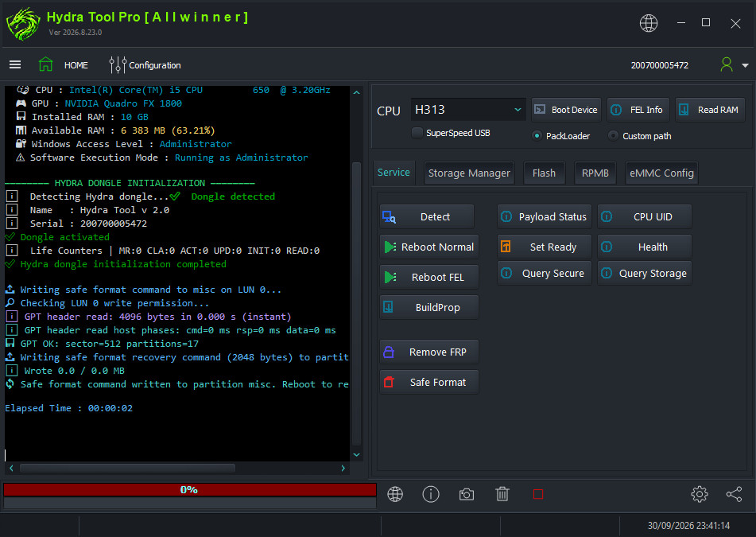Click the info circle icon in bottom toolbar
Image resolution: width=756 pixels, height=537 pixels.
point(431,494)
